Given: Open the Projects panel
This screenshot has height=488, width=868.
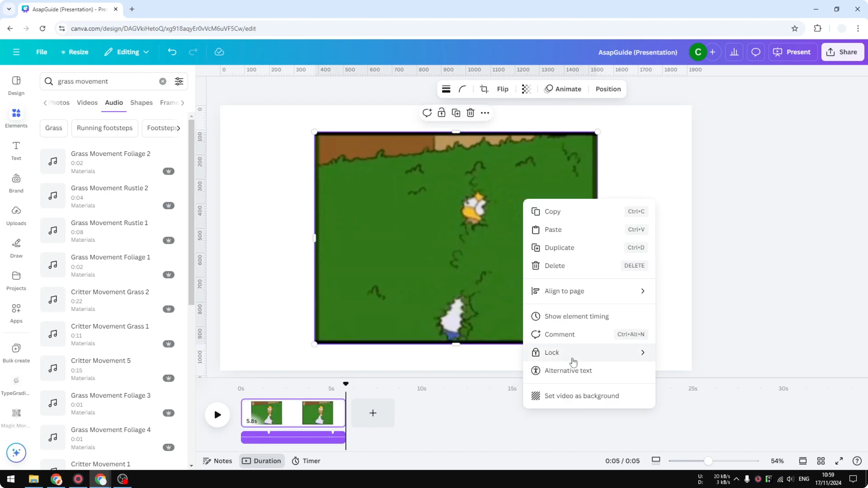Looking at the screenshot, I should (x=16, y=281).
